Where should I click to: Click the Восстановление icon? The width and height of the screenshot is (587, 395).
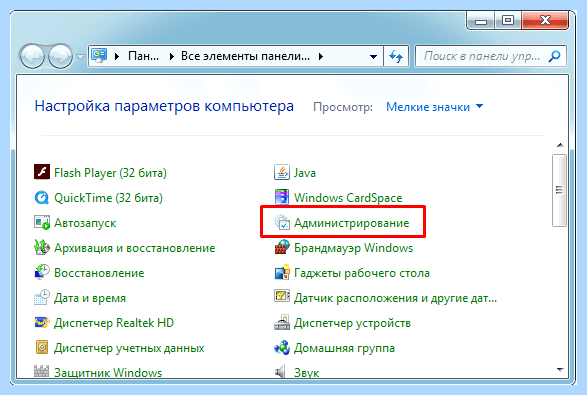(x=42, y=272)
